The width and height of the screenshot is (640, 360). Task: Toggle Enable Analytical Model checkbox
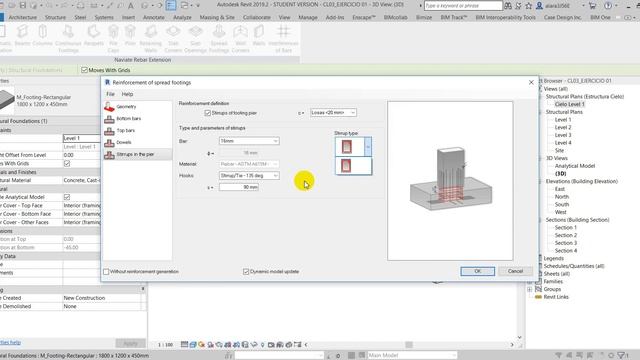coord(67,197)
